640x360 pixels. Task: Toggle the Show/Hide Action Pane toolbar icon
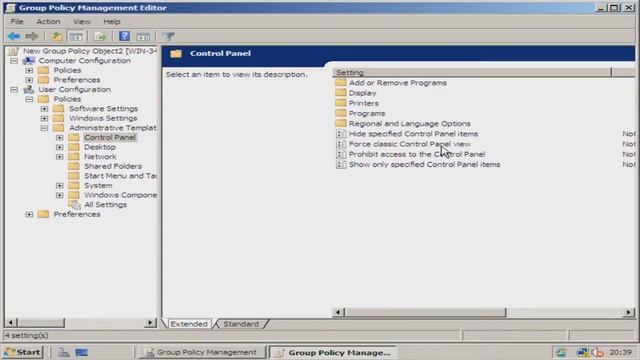(x=143, y=37)
